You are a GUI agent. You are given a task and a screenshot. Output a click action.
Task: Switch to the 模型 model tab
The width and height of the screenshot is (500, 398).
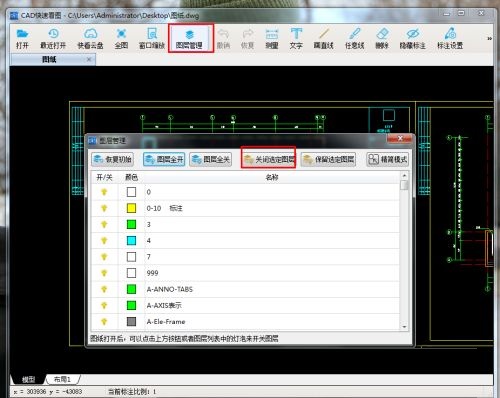(x=28, y=379)
